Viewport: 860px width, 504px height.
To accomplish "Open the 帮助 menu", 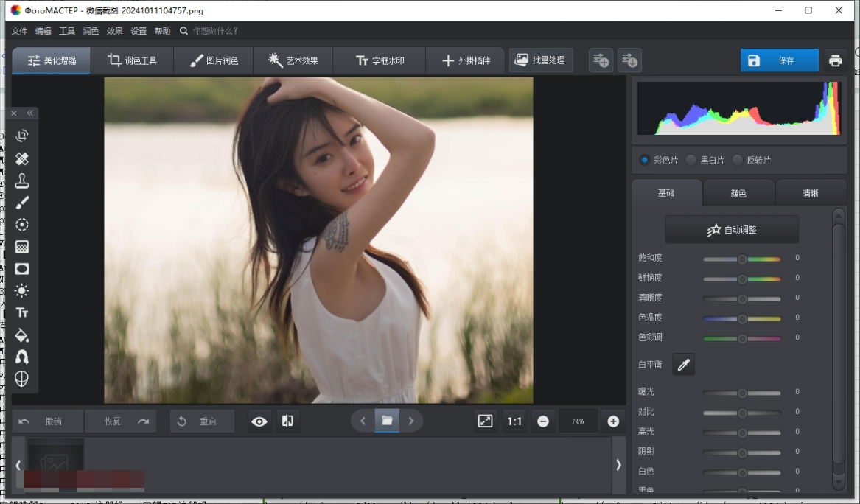I will pos(162,31).
